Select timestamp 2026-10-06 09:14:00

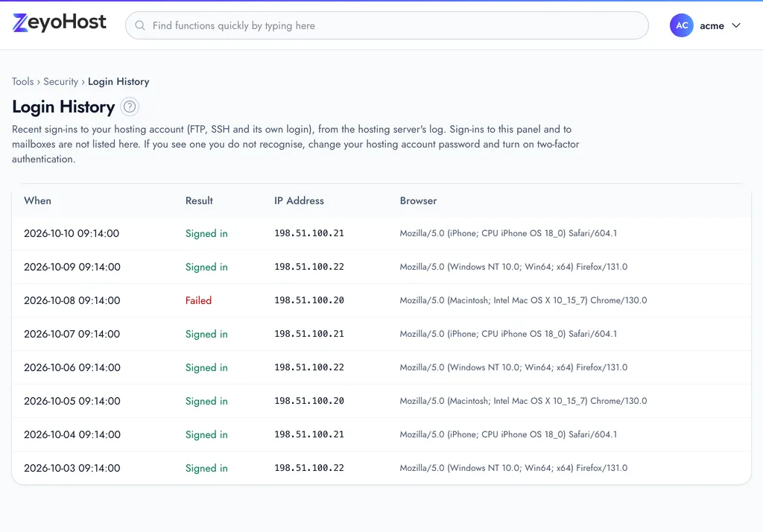tap(72, 367)
